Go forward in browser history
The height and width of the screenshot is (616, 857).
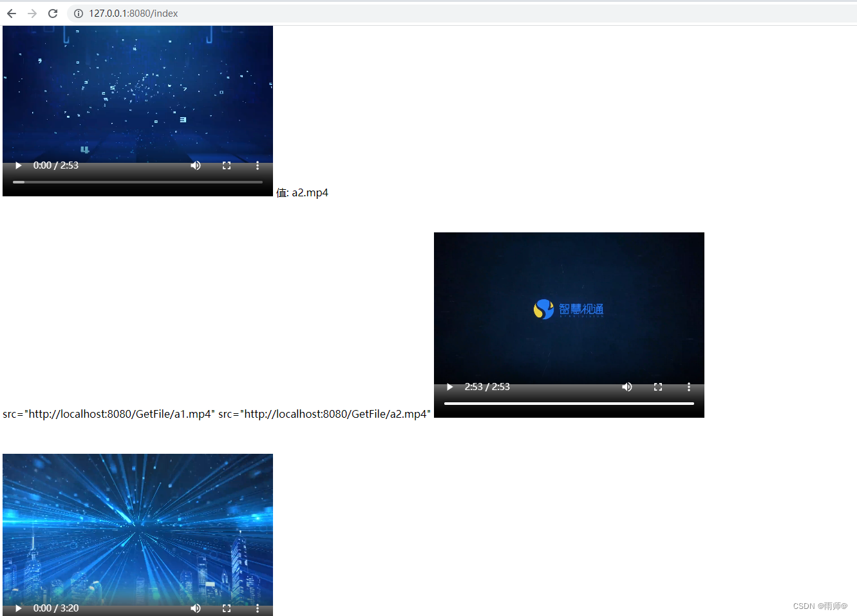click(32, 14)
